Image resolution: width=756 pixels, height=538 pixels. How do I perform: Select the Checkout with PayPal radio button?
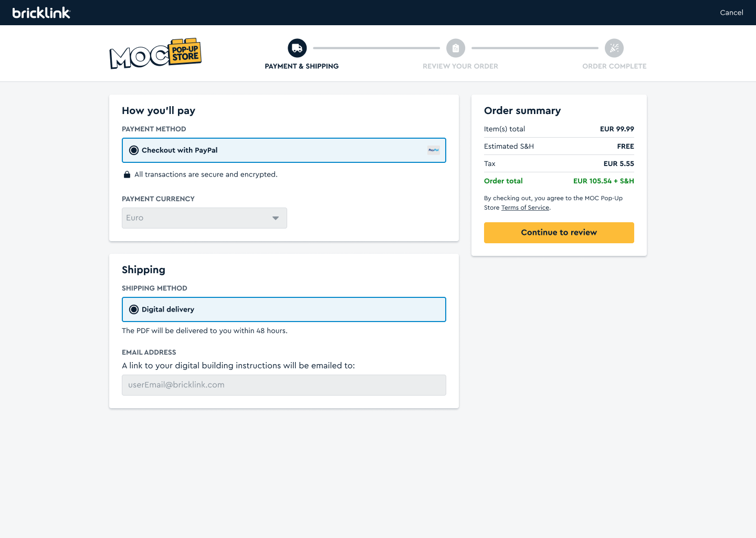[x=134, y=150]
